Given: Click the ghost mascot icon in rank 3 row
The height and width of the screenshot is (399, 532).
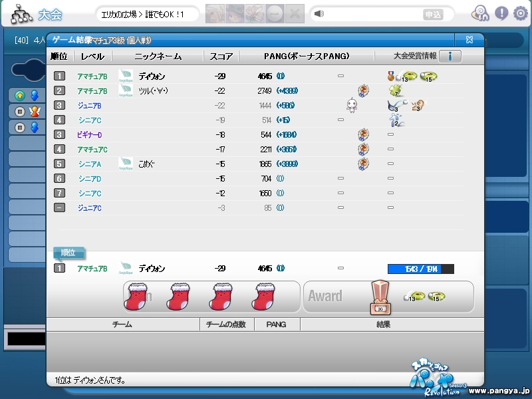Looking at the screenshot, I should 352,105.
